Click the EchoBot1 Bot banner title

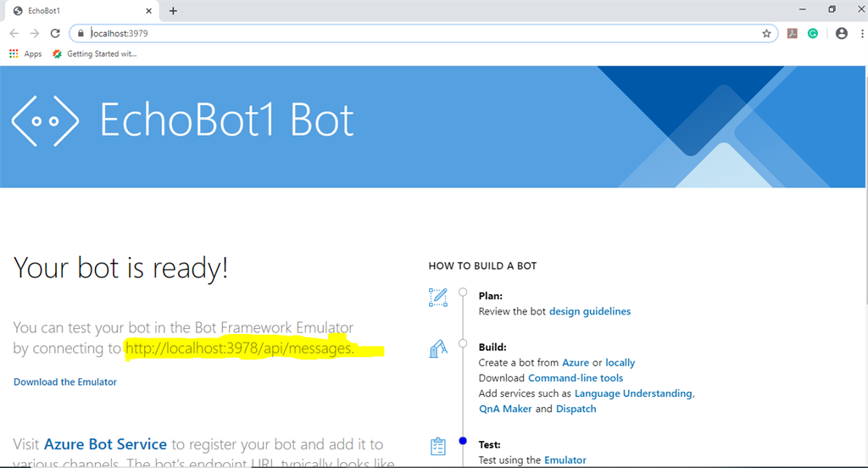(226, 120)
